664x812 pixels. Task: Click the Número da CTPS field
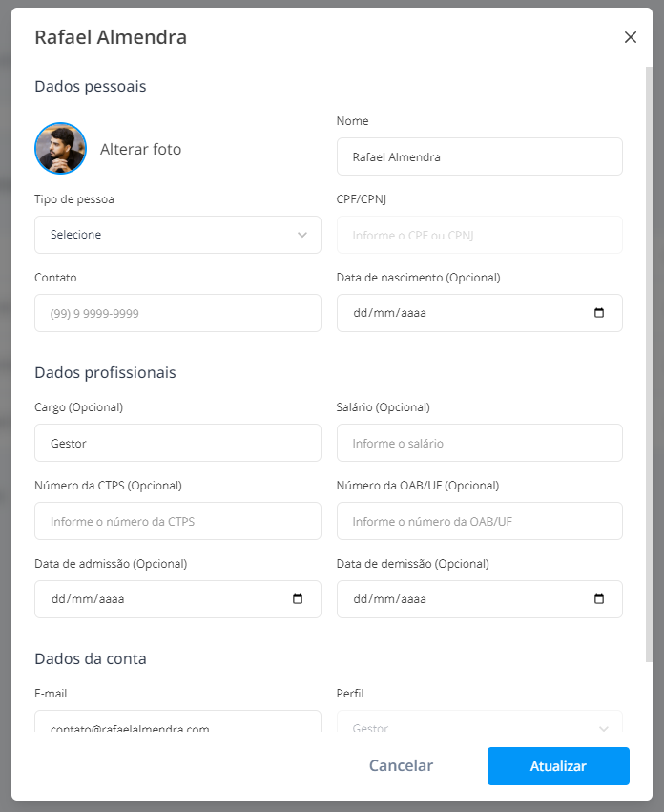(177, 521)
